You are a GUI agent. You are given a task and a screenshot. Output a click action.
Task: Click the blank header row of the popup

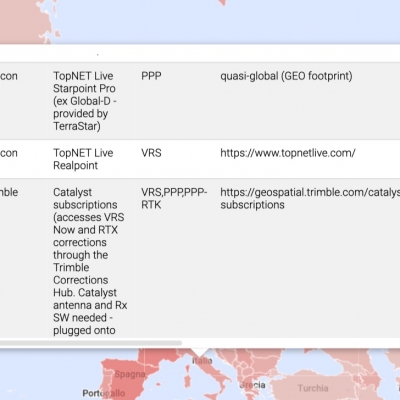click(200, 53)
